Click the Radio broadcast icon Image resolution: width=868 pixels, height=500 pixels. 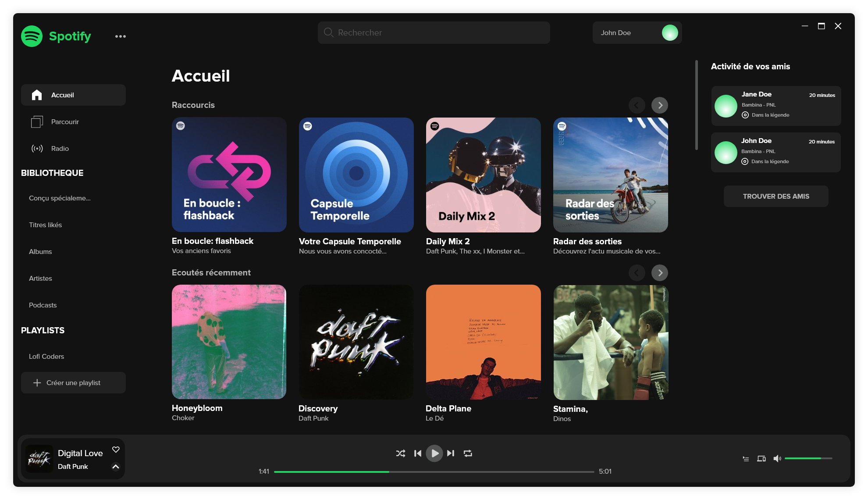[37, 148]
